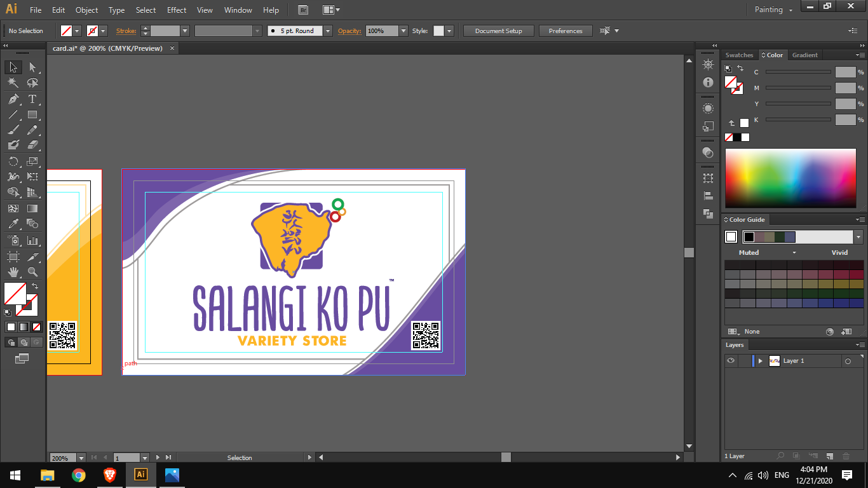
Task: Open the Pathfinder panel icon in dock
Action: [708, 213]
